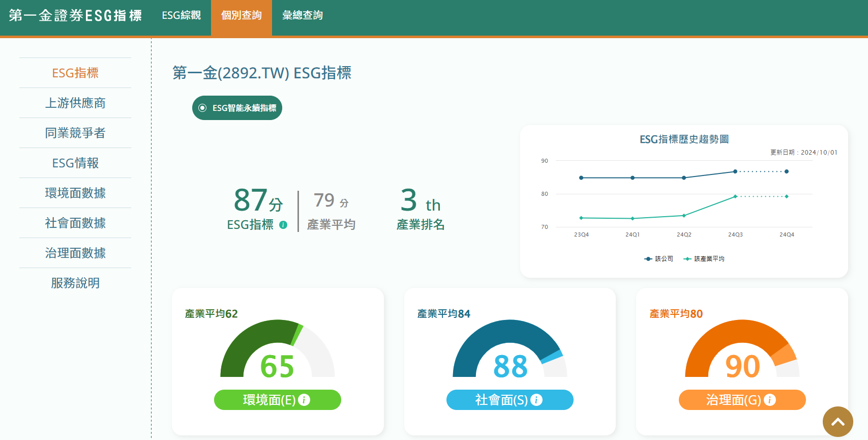Click info icon on 環境面(E) badge

coord(304,400)
